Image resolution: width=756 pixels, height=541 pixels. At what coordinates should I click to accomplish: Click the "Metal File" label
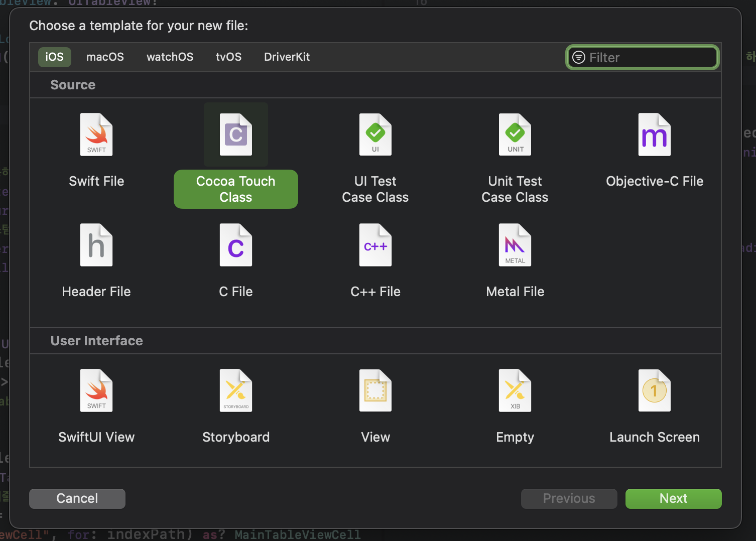[x=515, y=292]
